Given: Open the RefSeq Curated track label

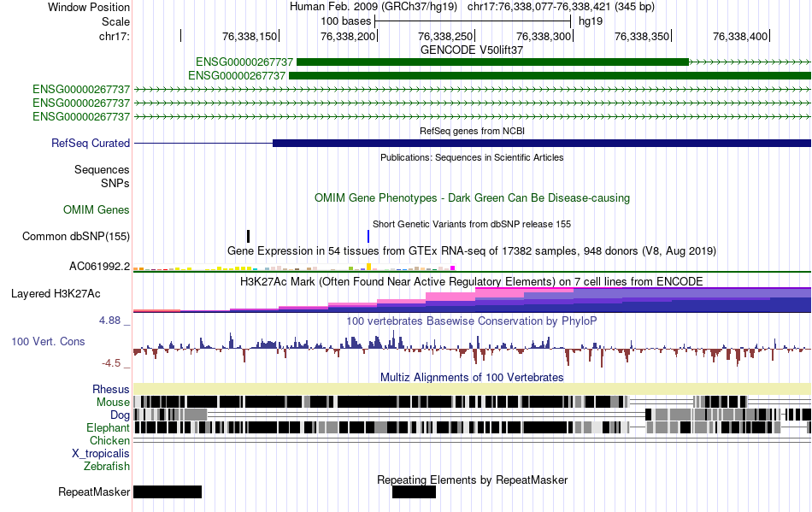Looking at the screenshot, I should (91, 143).
